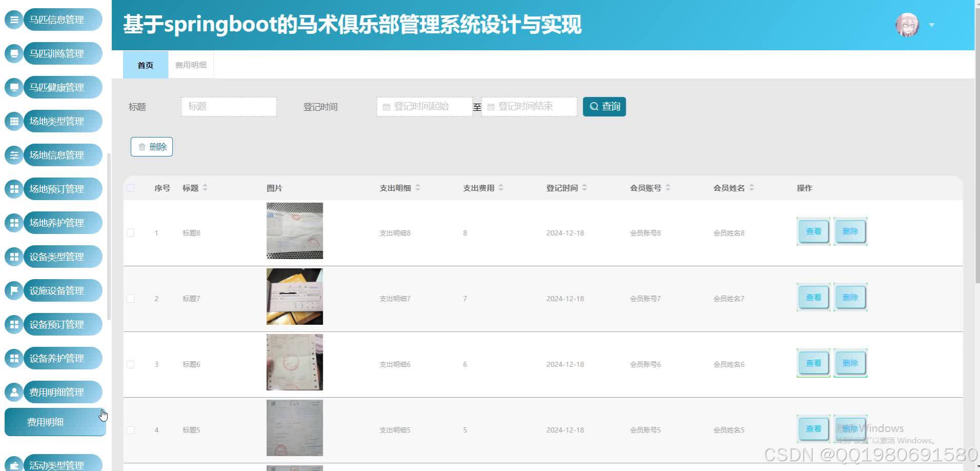The width and height of the screenshot is (980, 471).
Task: Click the 查看 button for 标题7 row
Action: [x=813, y=297]
